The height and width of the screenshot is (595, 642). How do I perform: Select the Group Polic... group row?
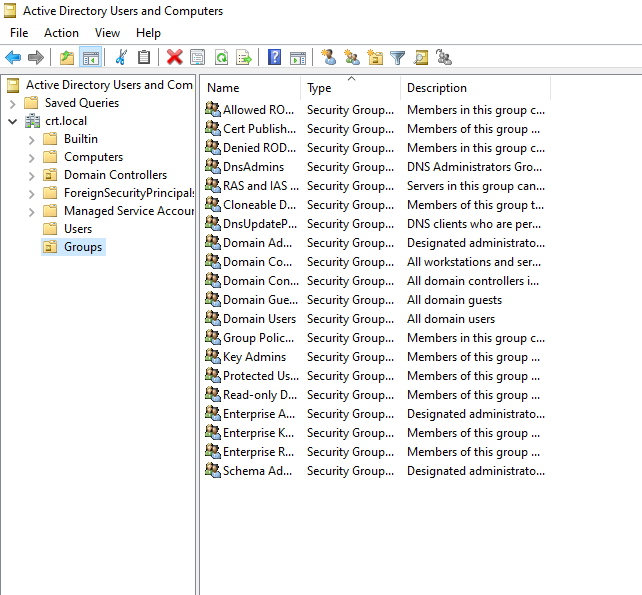375,337
